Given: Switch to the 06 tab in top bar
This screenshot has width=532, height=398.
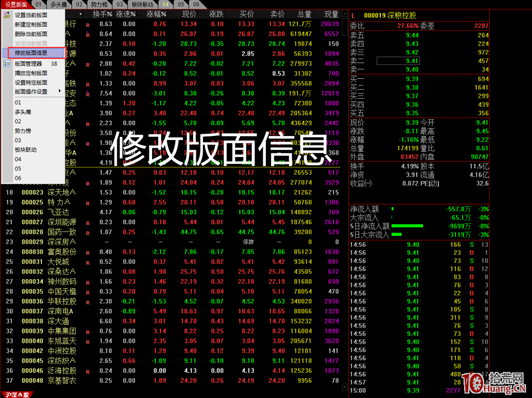Looking at the screenshot, I should tap(197, 4).
